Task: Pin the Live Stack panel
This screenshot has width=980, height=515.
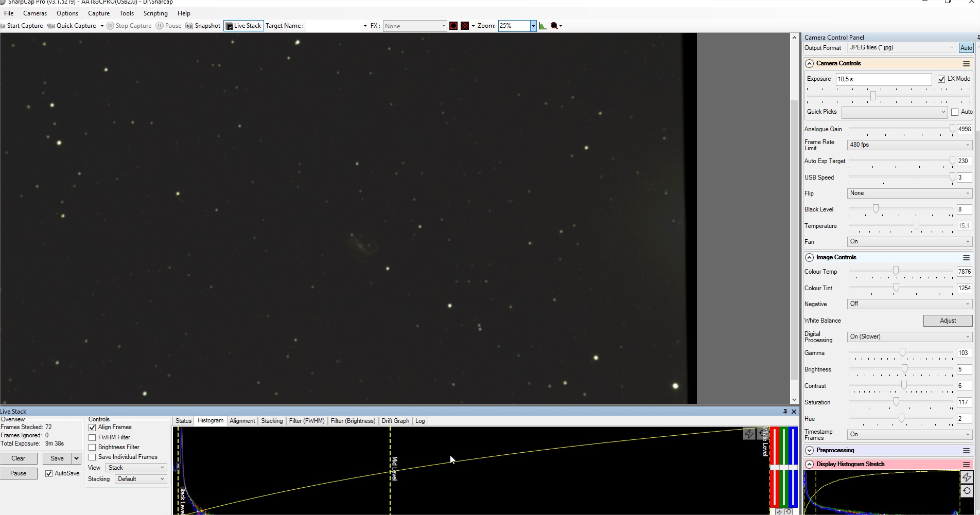Action: pos(785,412)
